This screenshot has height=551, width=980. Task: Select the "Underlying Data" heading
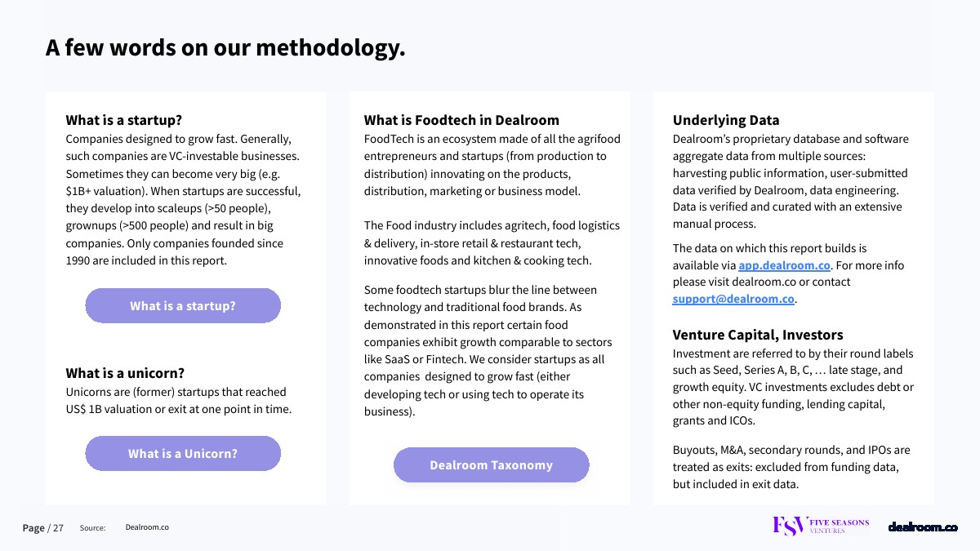point(726,120)
